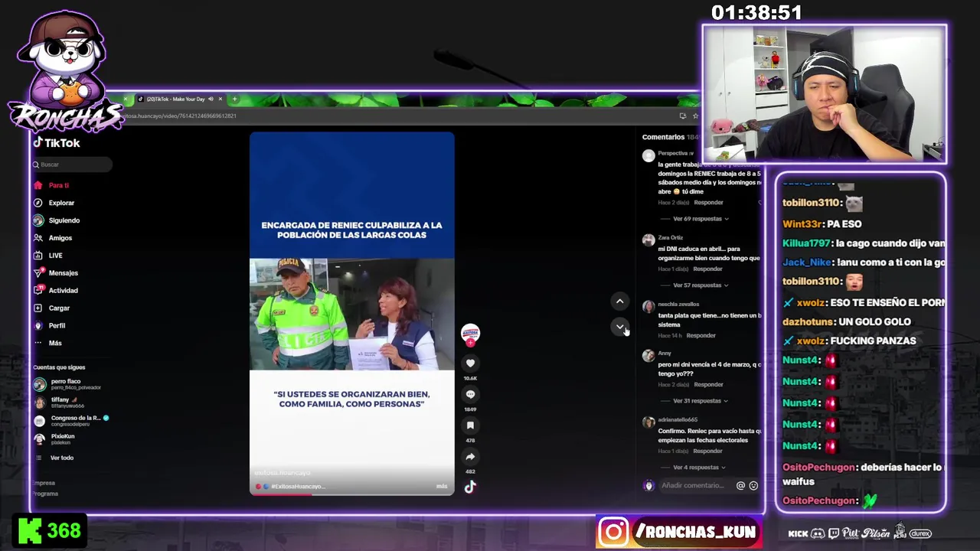Open emoji picker in comment box
This screenshot has width=980, height=551.
tap(753, 486)
